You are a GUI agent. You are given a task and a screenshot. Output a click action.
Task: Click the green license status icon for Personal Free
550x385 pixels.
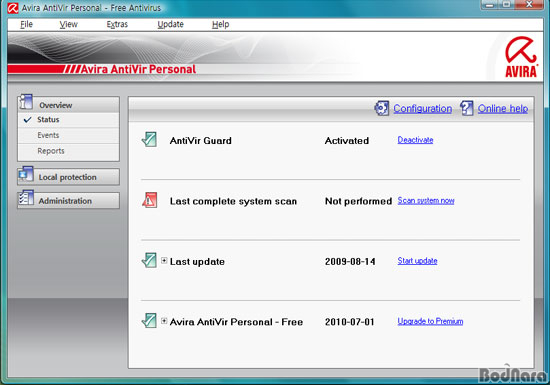coord(149,320)
